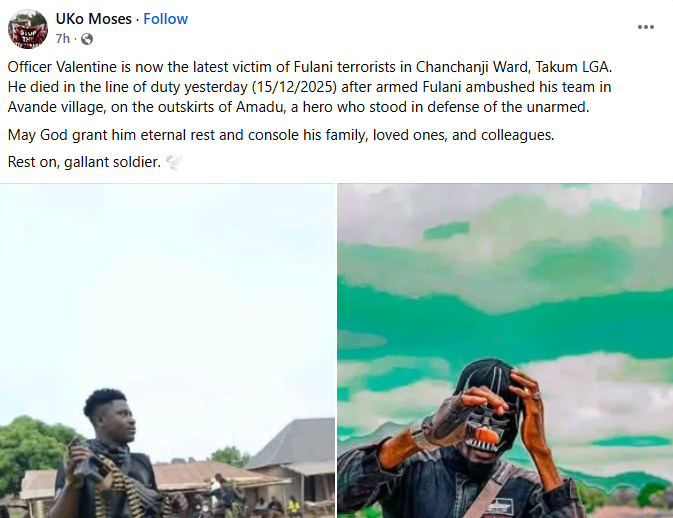The width and height of the screenshot is (673, 518).
Task: Click the public globe audience icon
Action: pos(87,39)
